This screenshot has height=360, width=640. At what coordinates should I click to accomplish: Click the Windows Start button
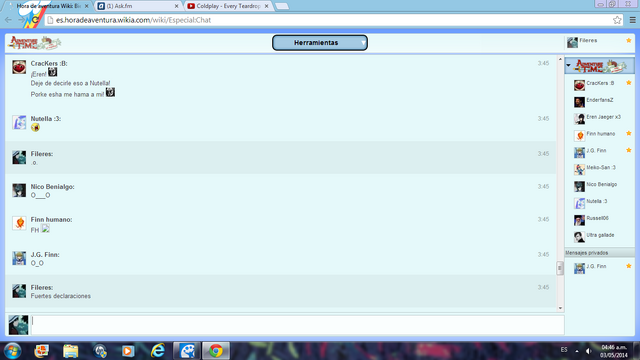click(x=13, y=351)
